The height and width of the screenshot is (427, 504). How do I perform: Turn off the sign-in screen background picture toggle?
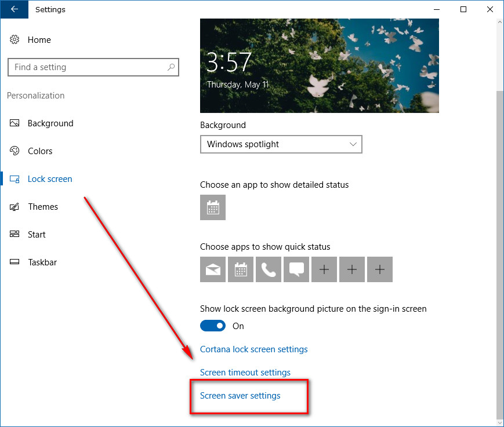point(213,326)
